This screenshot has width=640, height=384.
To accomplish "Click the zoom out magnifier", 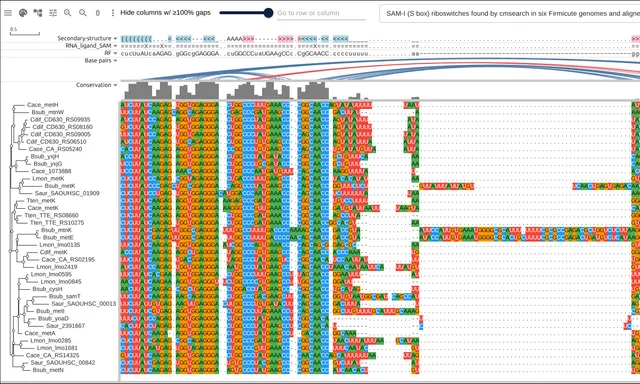I will coord(83,13).
